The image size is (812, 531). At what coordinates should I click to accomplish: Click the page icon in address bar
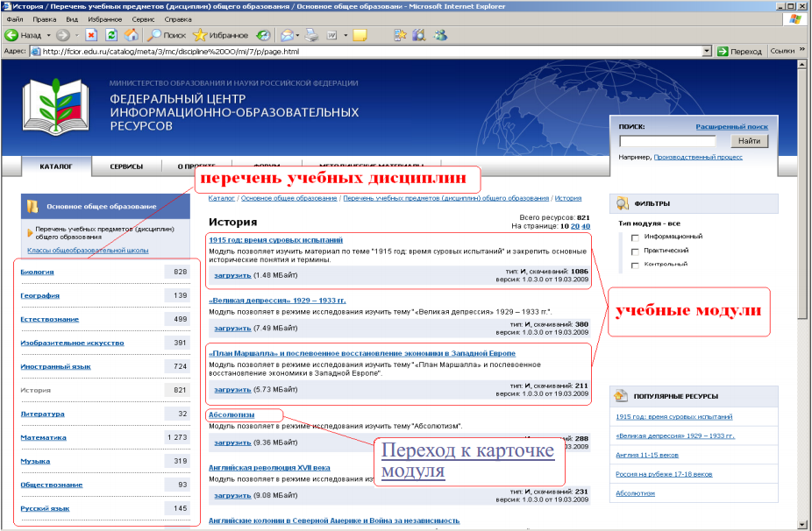[x=35, y=51]
